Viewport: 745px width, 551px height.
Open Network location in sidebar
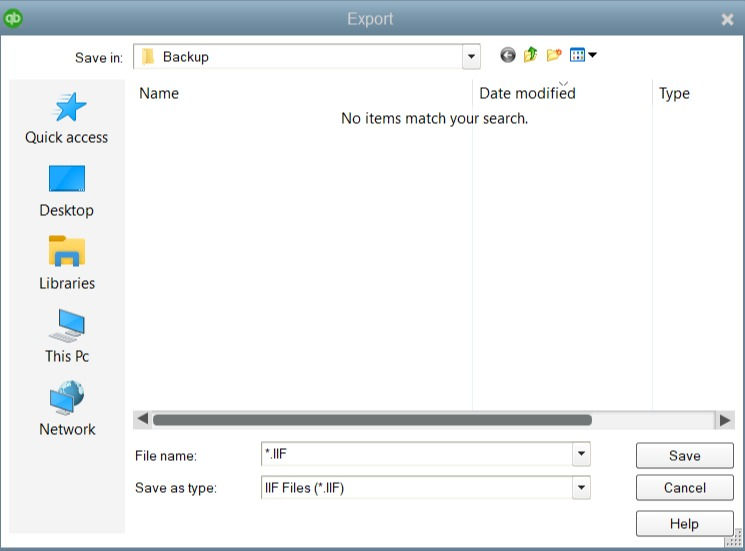(67, 408)
